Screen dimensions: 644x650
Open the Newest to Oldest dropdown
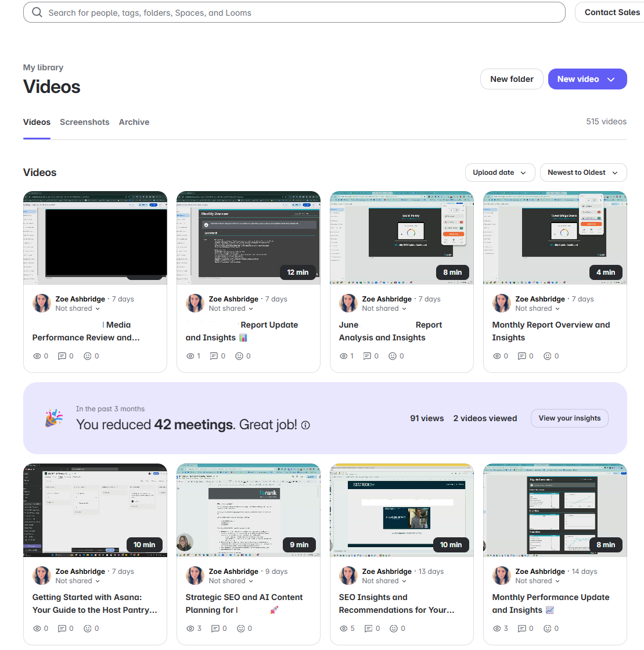(x=582, y=173)
